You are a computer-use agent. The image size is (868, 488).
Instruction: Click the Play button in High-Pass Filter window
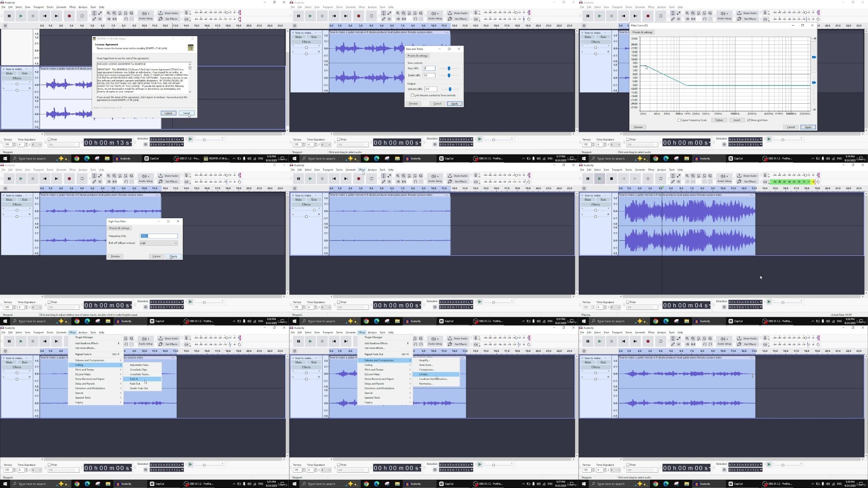(x=21, y=179)
